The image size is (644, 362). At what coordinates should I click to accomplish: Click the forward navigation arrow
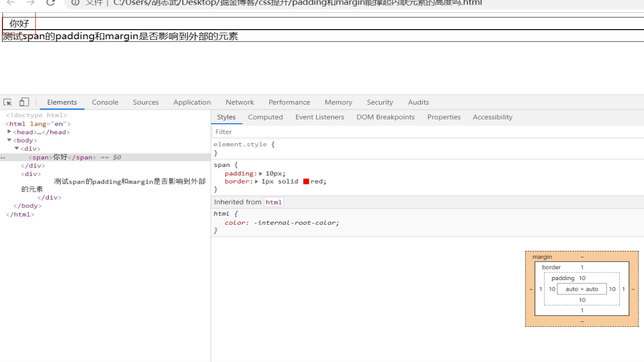pyautogui.click(x=31, y=3)
